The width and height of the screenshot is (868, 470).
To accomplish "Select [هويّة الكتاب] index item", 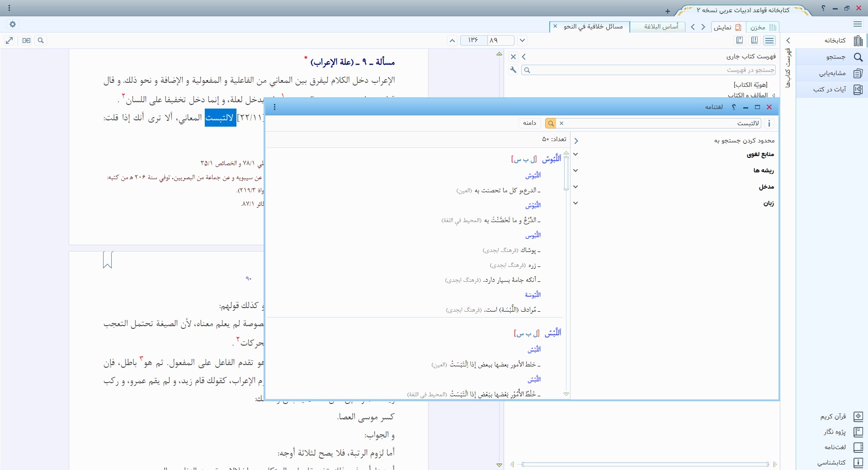I will pos(750,85).
